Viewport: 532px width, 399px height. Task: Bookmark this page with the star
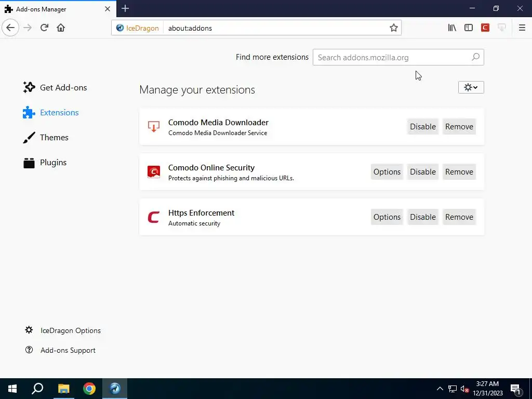(x=394, y=28)
